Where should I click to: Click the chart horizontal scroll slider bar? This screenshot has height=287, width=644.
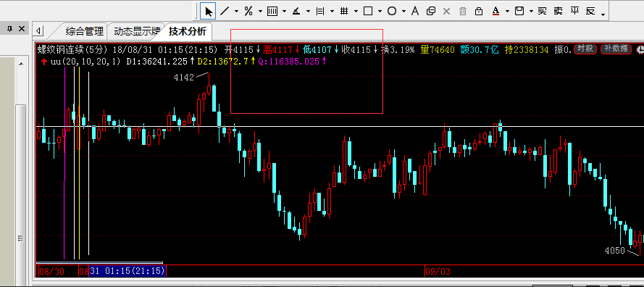click(99, 263)
